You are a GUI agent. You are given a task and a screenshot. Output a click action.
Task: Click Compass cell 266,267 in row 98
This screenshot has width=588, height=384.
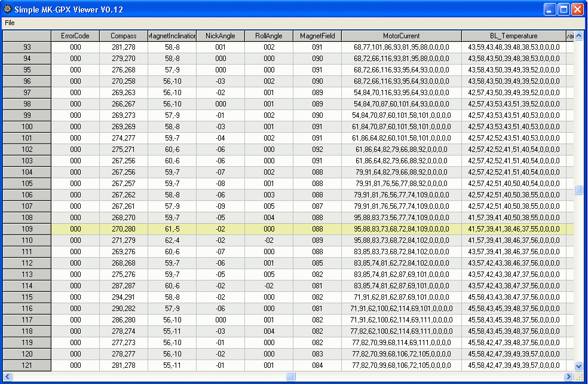(124, 104)
